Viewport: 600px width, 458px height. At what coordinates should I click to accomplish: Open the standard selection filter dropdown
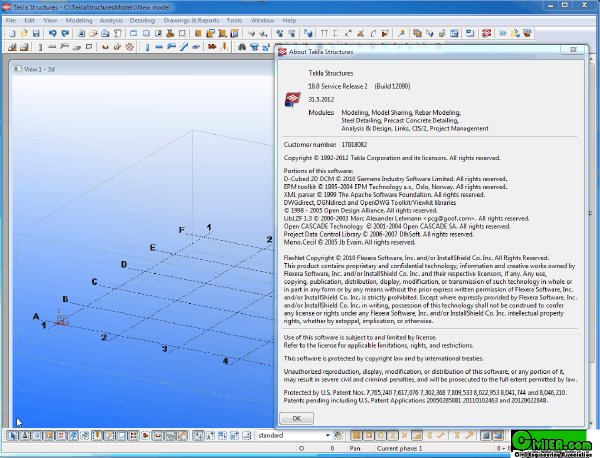[x=328, y=435]
